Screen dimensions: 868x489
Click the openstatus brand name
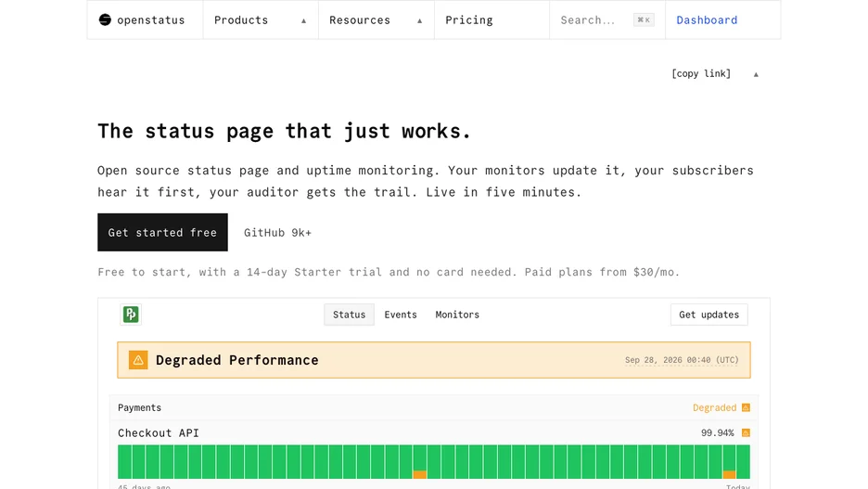[150, 19]
